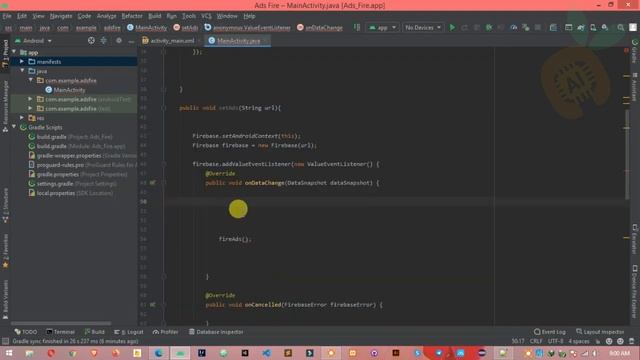Collapse the Gradle Scripts node
The height and width of the screenshot is (360, 640).
[x=15, y=127]
